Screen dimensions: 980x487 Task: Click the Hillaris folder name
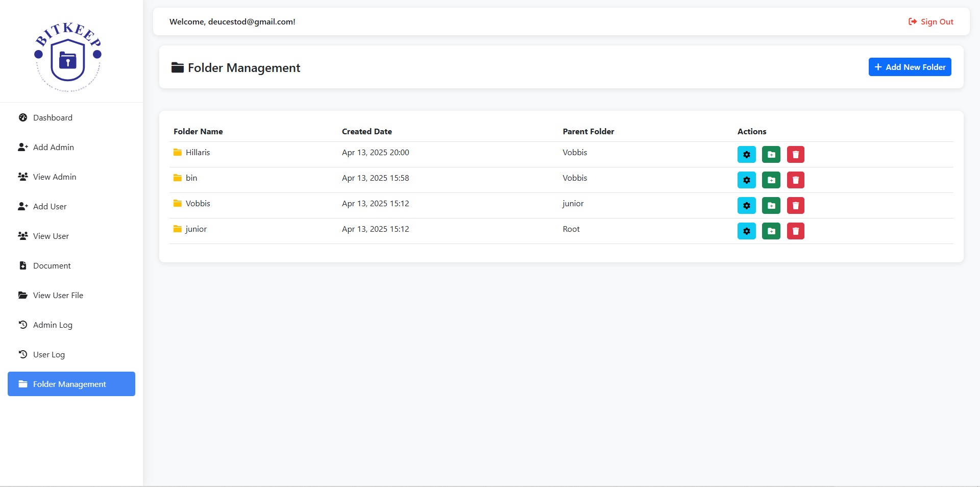click(x=198, y=152)
